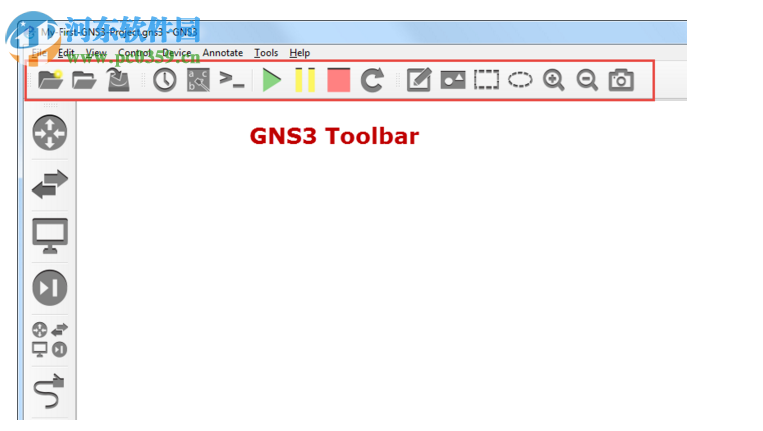Toggle show interface labels icon
The image size is (763, 431).
point(199,80)
